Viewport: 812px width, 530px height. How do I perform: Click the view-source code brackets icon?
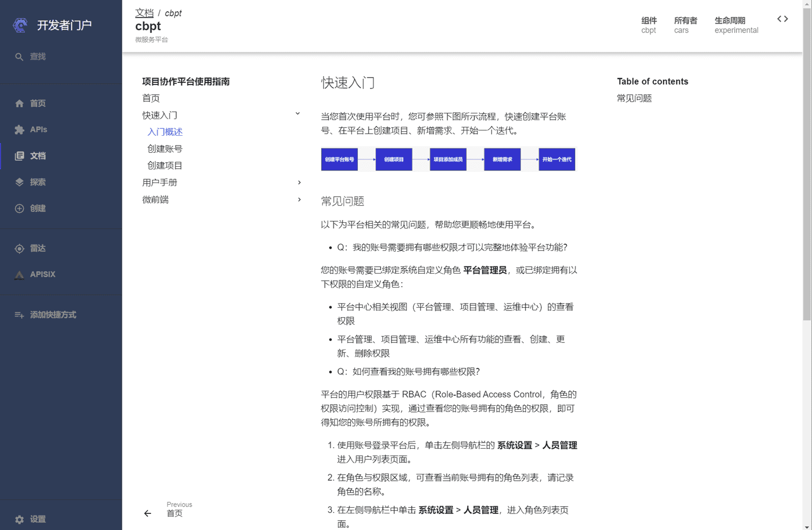782,19
